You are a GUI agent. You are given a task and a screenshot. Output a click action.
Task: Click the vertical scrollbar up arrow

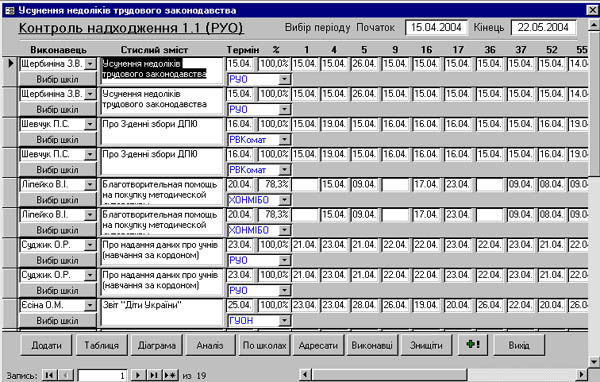(594, 26)
